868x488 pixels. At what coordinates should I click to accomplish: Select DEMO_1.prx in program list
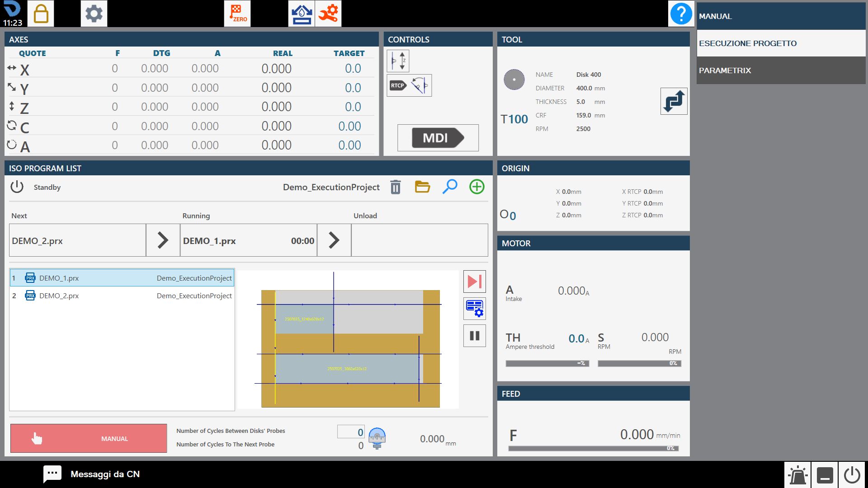[x=122, y=278]
